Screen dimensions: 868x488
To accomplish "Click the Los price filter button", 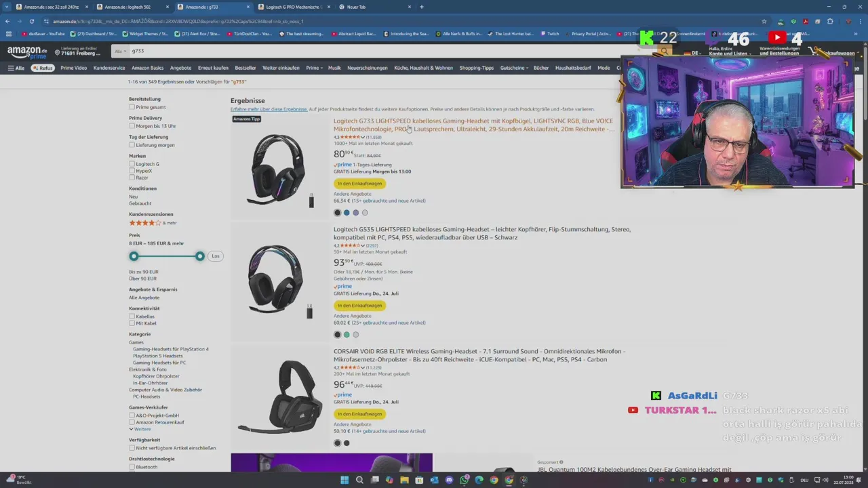I will point(216,256).
